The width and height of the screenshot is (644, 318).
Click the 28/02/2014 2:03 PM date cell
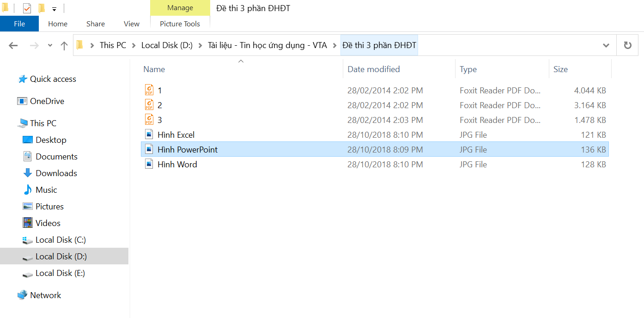click(385, 120)
